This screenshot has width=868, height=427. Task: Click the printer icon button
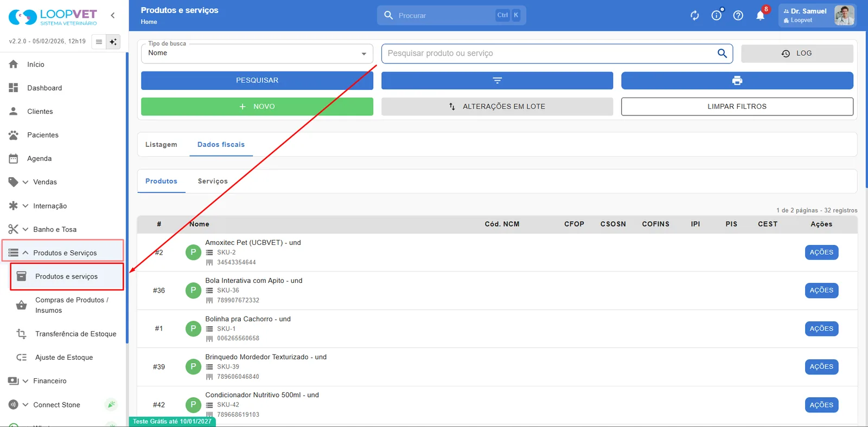[737, 80]
